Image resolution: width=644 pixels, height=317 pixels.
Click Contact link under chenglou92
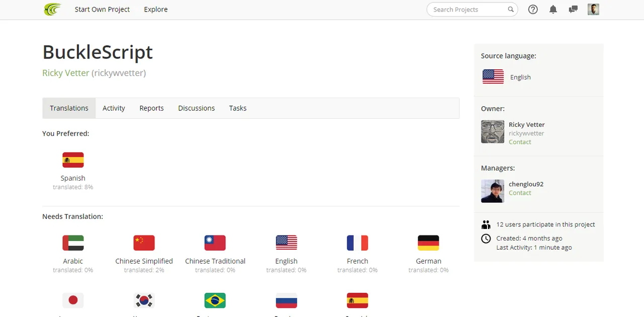(520, 193)
